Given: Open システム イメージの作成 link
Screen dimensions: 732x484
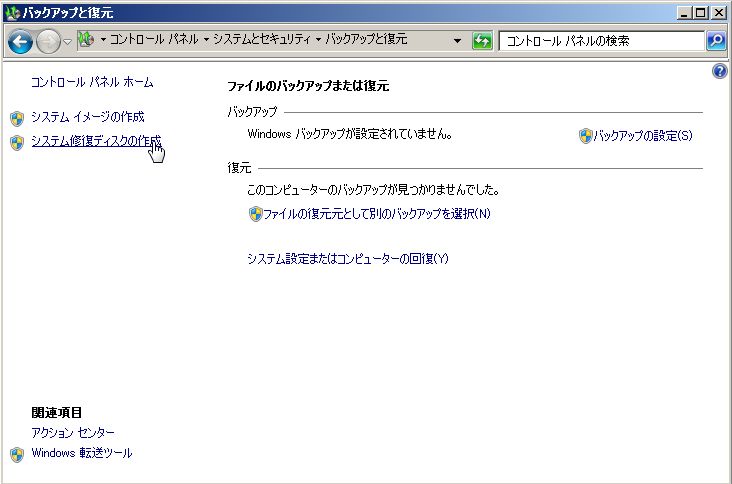Looking at the screenshot, I should (x=88, y=117).
